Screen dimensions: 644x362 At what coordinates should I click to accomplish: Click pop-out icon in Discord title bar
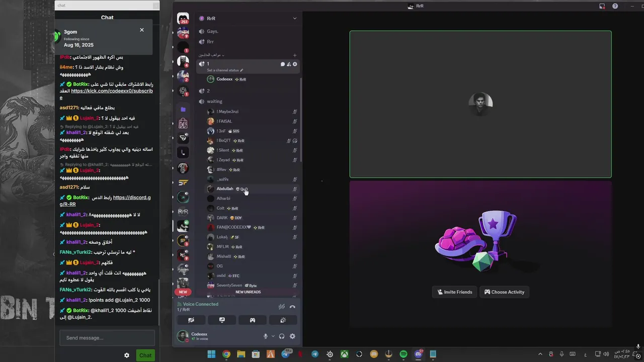pyautogui.click(x=602, y=6)
